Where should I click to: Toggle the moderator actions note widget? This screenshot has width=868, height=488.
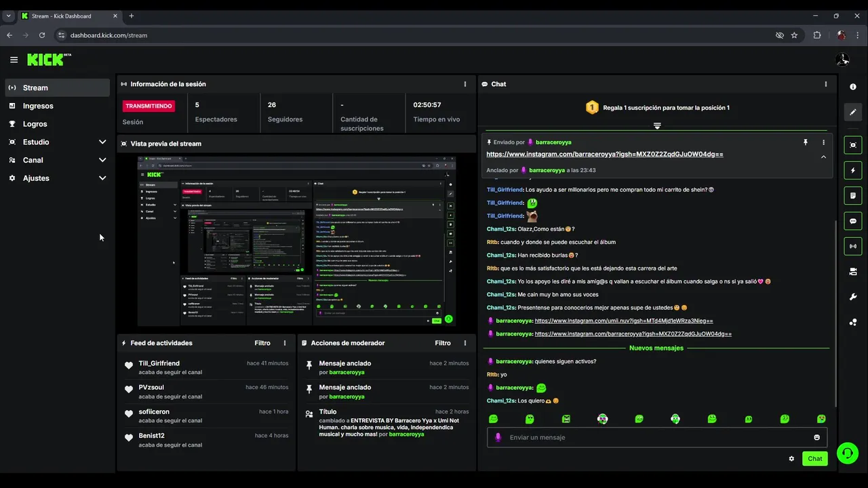click(x=853, y=196)
